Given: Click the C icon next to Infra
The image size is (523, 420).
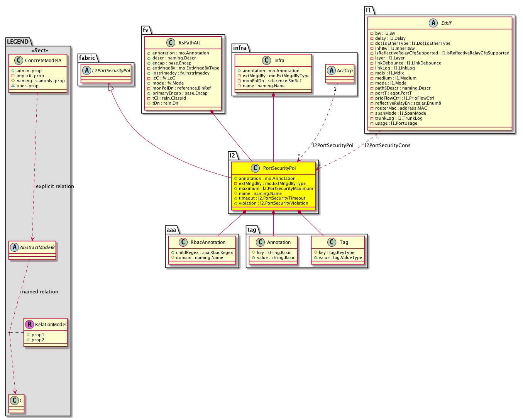Looking at the screenshot, I should point(266,61).
